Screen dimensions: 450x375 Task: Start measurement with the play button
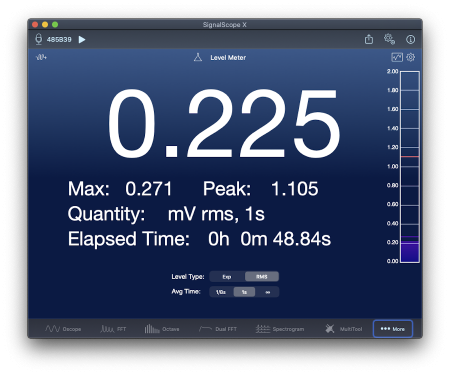(82, 40)
